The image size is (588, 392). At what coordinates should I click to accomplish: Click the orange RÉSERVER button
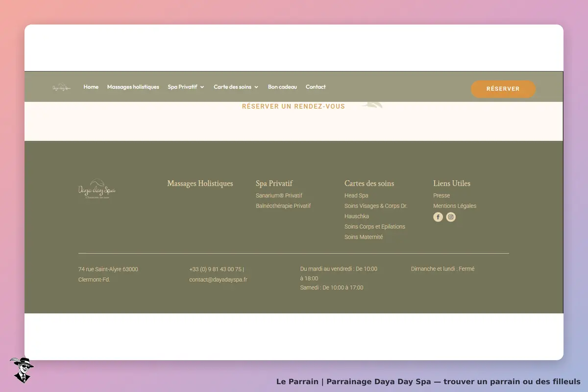[503, 89]
